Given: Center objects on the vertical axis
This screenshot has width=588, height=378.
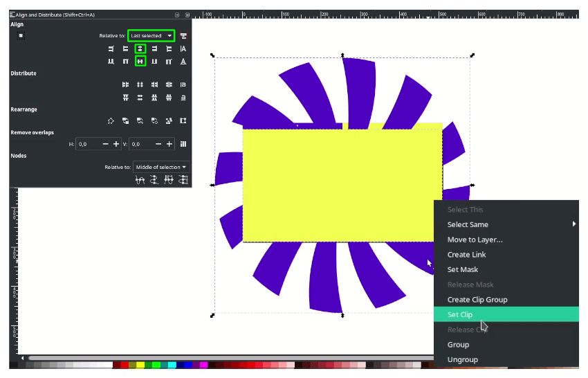Looking at the screenshot, I should (x=140, y=48).
